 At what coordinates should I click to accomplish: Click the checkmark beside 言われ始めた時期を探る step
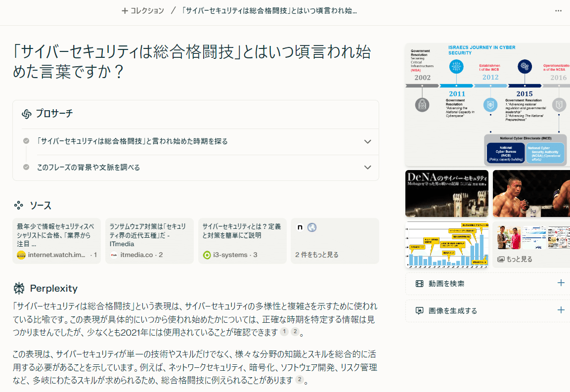26,141
